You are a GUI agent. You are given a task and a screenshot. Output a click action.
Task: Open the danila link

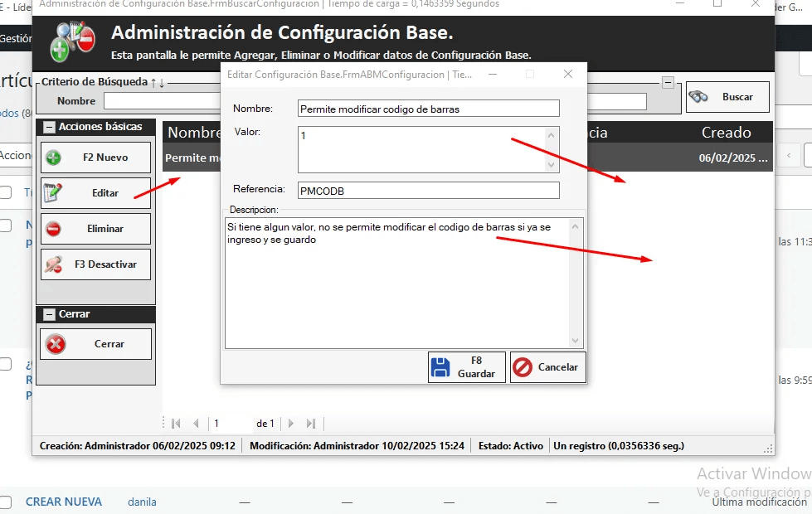pyautogui.click(x=142, y=502)
